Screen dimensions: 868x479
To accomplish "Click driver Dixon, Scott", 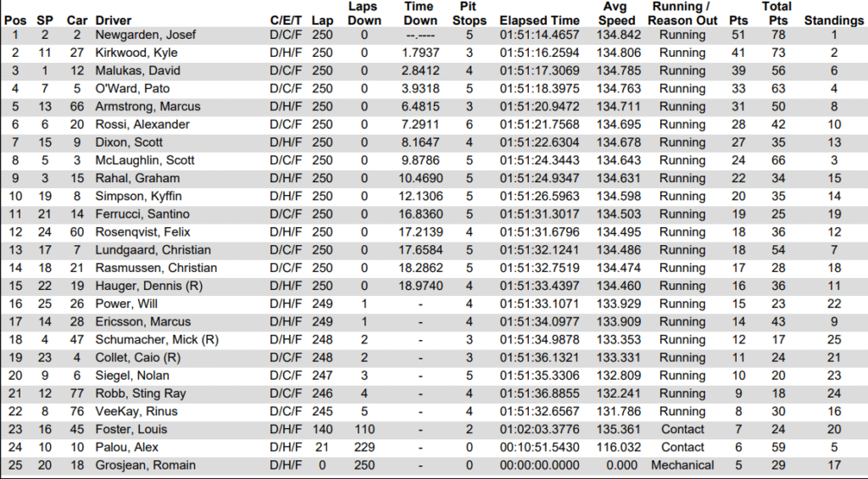I will [127, 142].
